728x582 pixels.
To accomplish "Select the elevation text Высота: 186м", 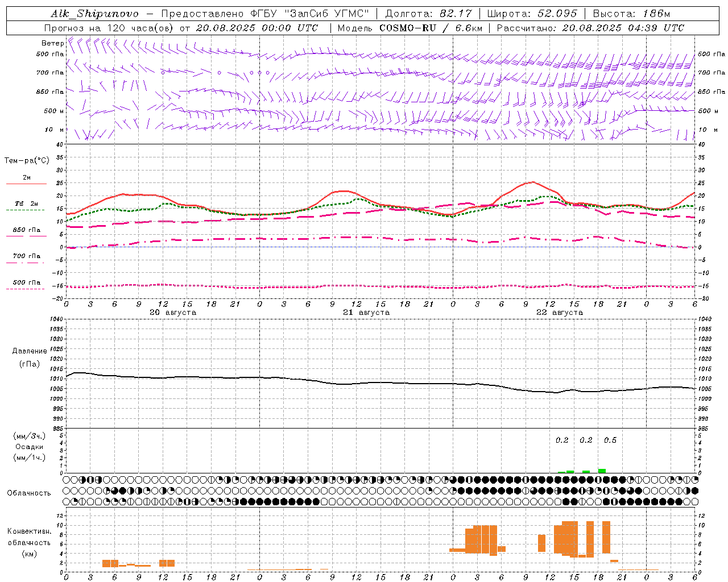I will click(631, 14).
